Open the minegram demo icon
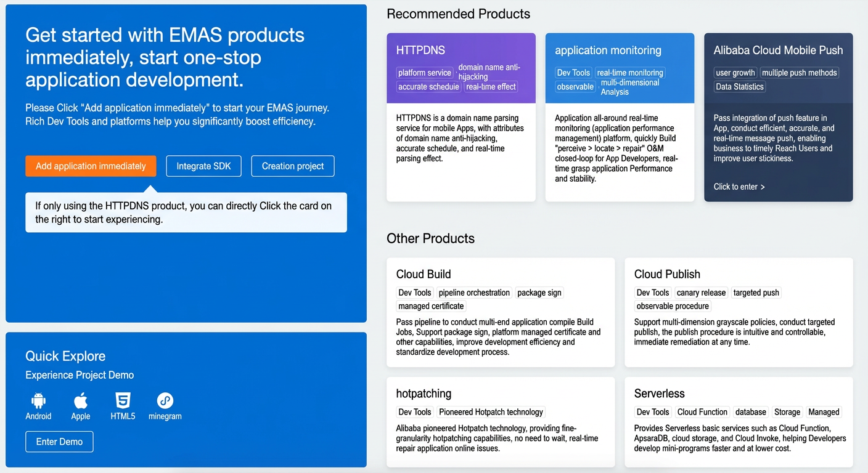This screenshot has width=868, height=473. tap(165, 401)
